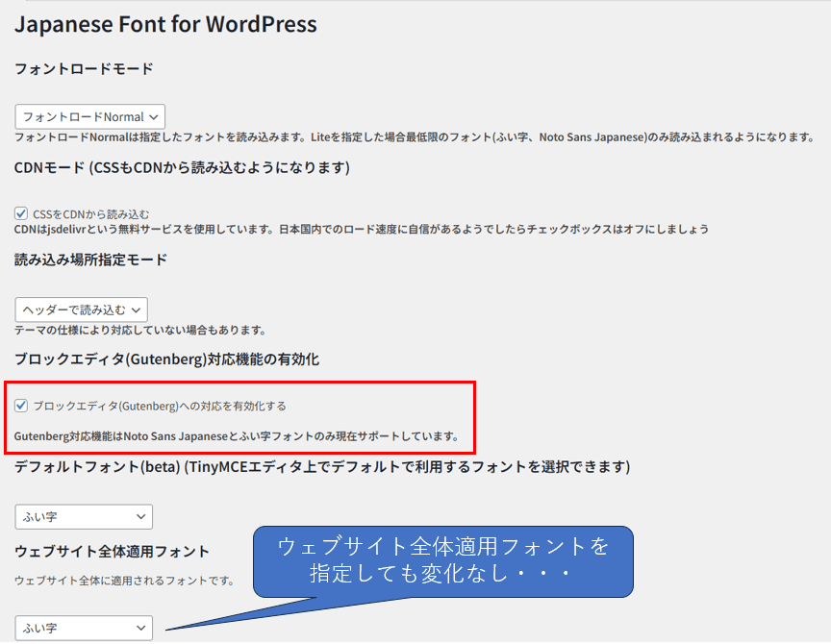The width and height of the screenshot is (831, 644).
Task: Click the ブロックエディタ(Gutenberg)への対応を有効化する label text
Action: coord(159,407)
